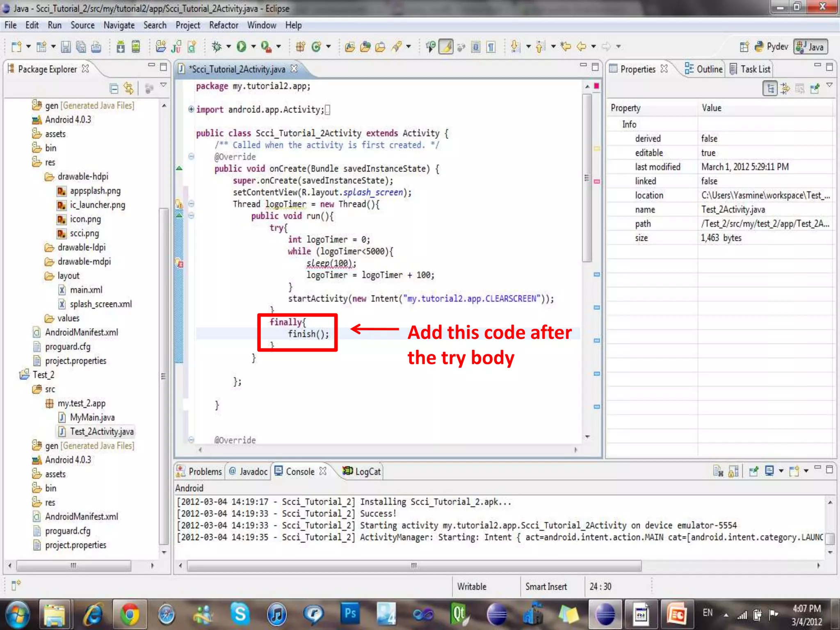The image size is (840, 630).
Task: Click Pin to Selection in Properties view
Action: point(815,88)
